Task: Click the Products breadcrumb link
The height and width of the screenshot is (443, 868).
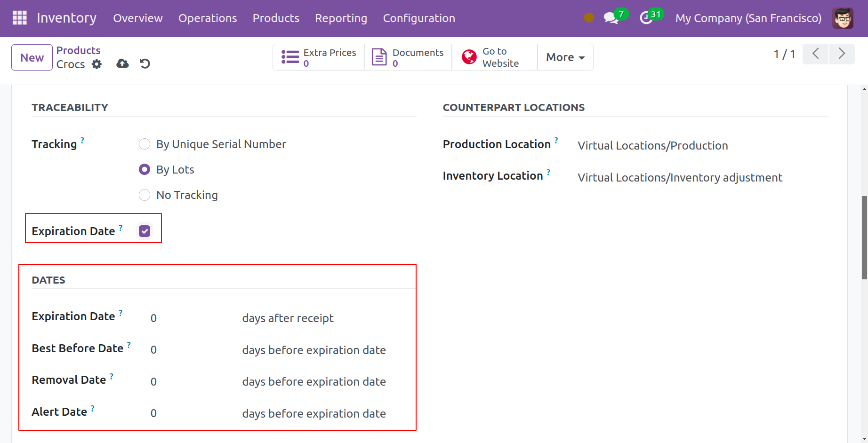Action: (78, 50)
